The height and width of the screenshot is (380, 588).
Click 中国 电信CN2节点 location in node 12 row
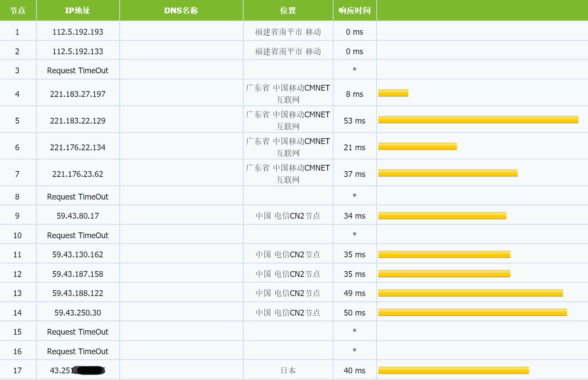pos(288,274)
